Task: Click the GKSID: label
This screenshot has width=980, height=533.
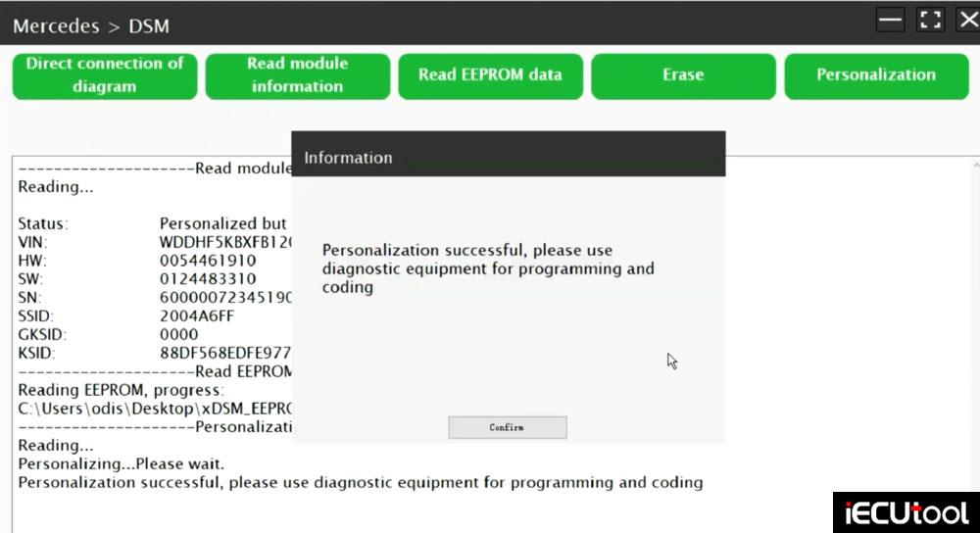Action: coord(42,334)
